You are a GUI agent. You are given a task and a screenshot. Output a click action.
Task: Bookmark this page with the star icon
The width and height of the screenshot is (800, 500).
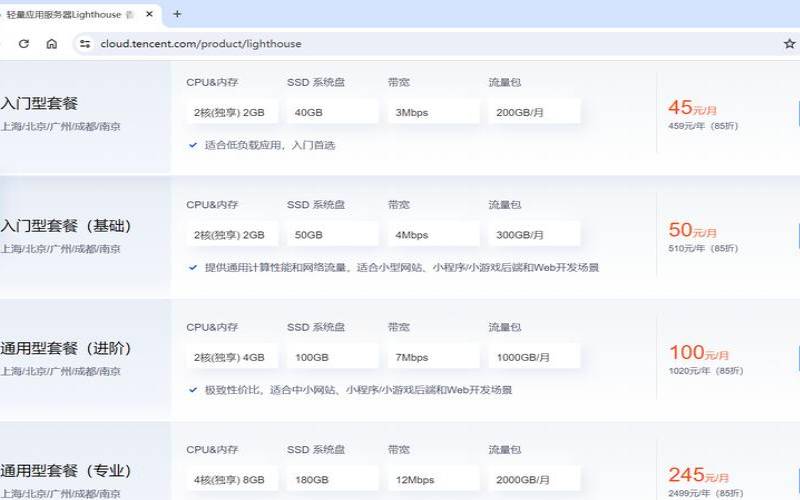(789, 44)
